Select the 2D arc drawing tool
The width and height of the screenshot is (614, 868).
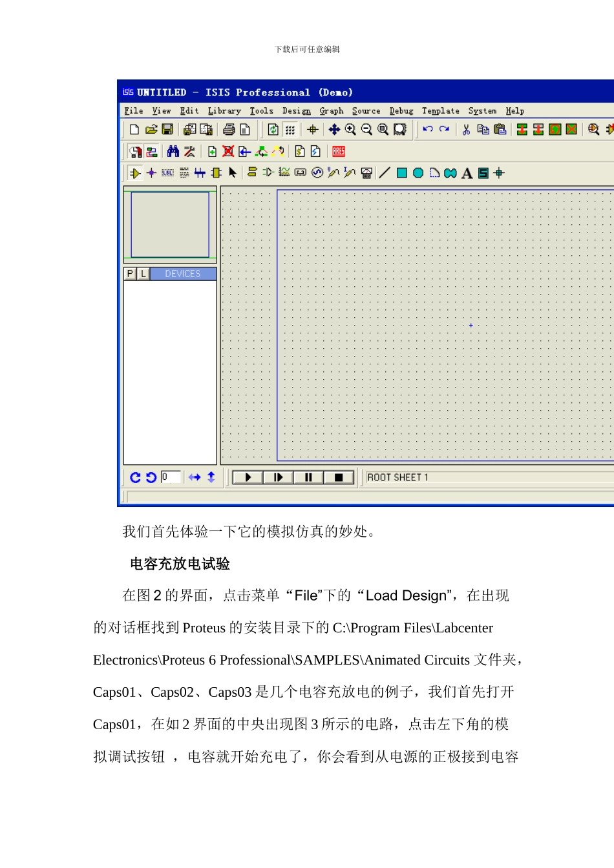pyautogui.click(x=434, y=172)
